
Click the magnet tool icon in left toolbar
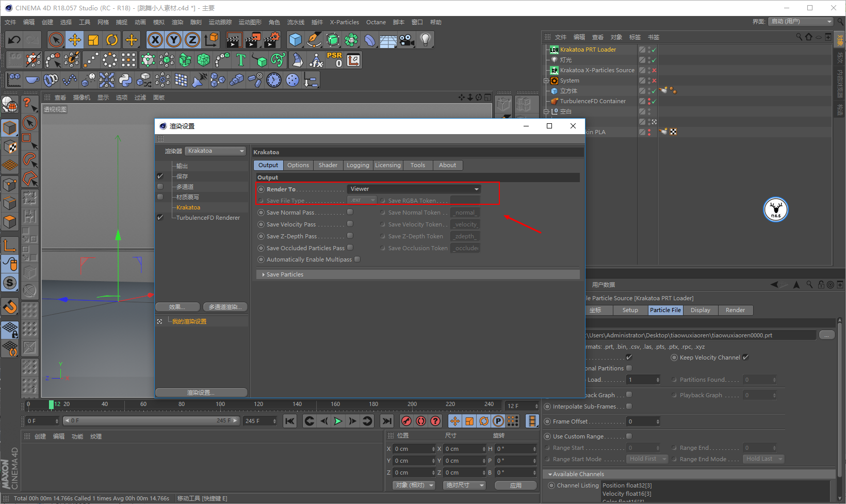click(x=10, y=307)
